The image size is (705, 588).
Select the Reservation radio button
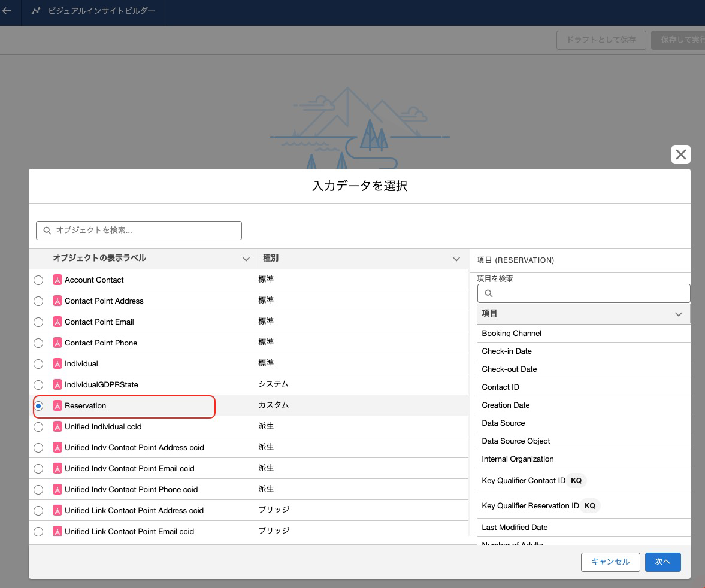(x=39, y=406)
